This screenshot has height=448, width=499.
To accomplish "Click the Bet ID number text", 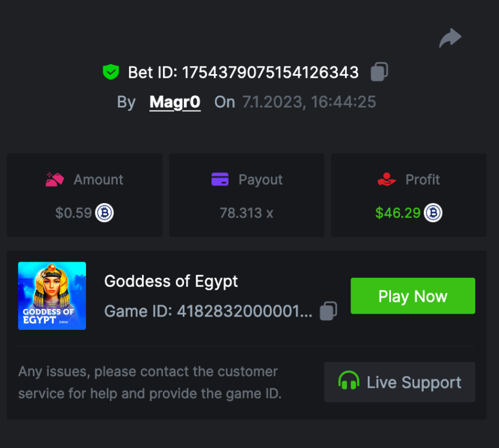I will [270, 72].
